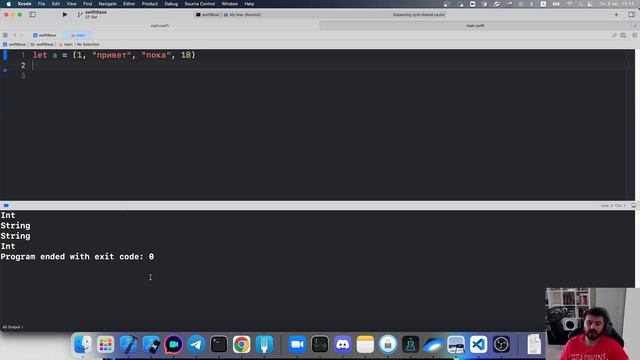The width and height of the screenshot is (640, 360).
Task: Open the All Output console filter
Action: 13,327
